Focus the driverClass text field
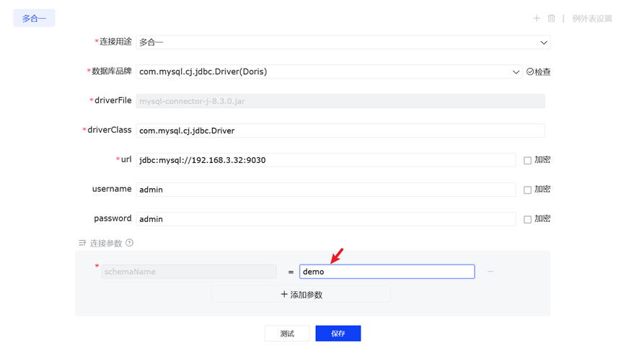The width and height of the screenshot is (624, 364). 340,130
